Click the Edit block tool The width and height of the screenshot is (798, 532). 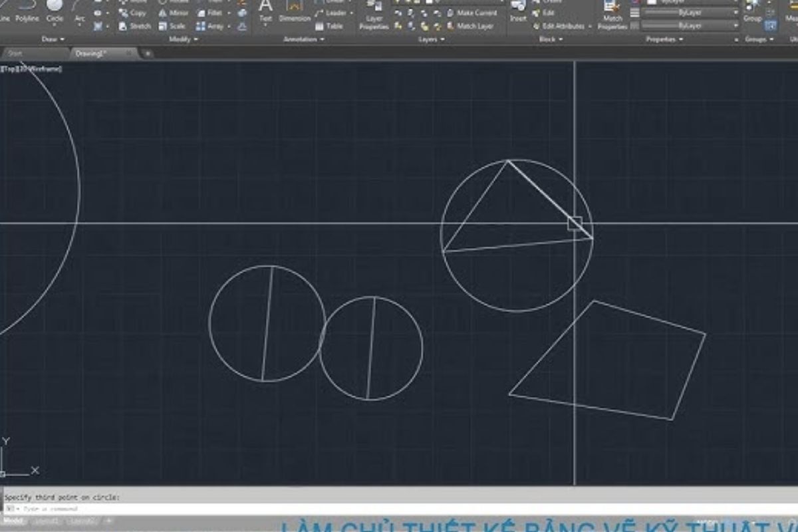[x=543, y=13]
